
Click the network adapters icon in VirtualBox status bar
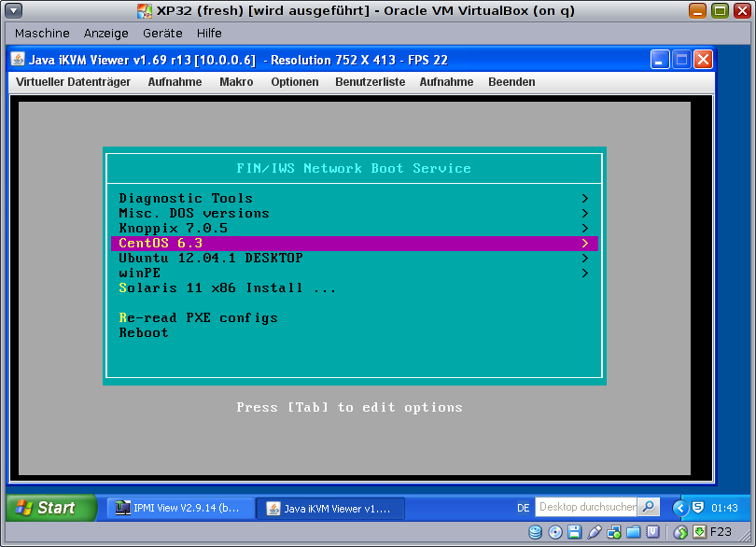[614, 532]
